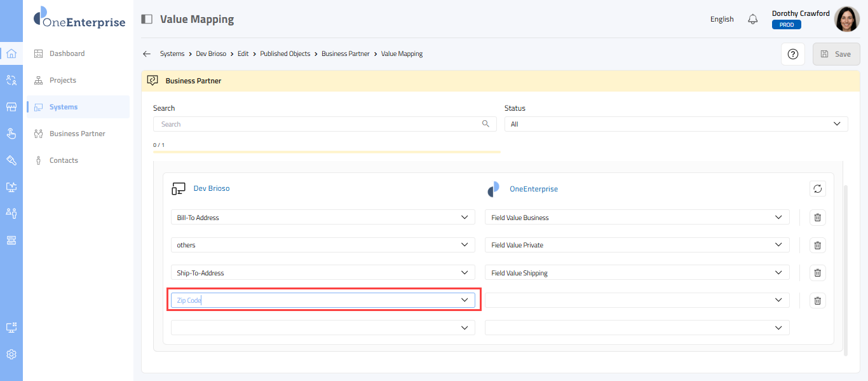
Task: Expand the Status filter dropdown
Action: pos(675,124)
